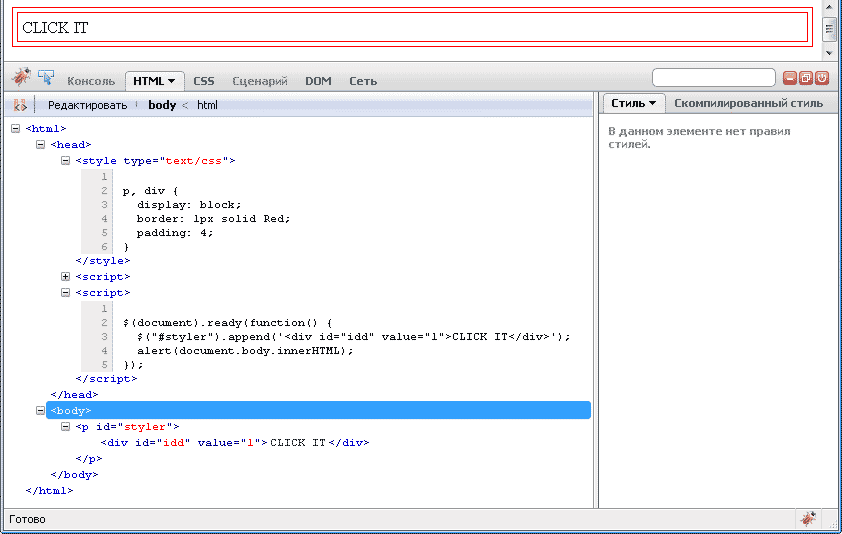Viewport: 842px width, 534px height.
Task: Click the closing </head> tag
Action: click(74, 394)
